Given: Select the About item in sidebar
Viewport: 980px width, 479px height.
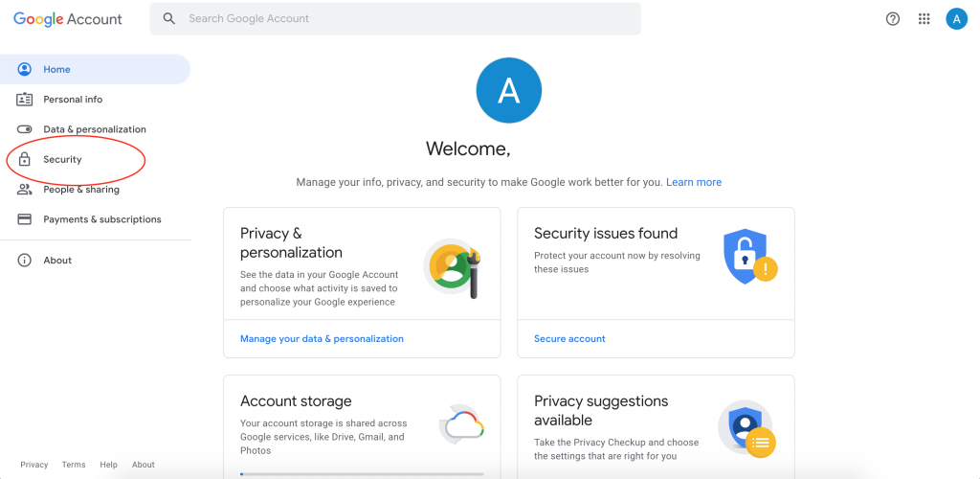Looking at the screenshot, I should click(57, 261).
